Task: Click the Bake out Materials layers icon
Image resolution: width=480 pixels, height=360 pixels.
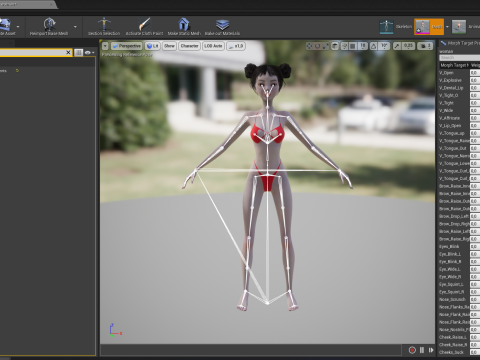Action: pos(222,24)
